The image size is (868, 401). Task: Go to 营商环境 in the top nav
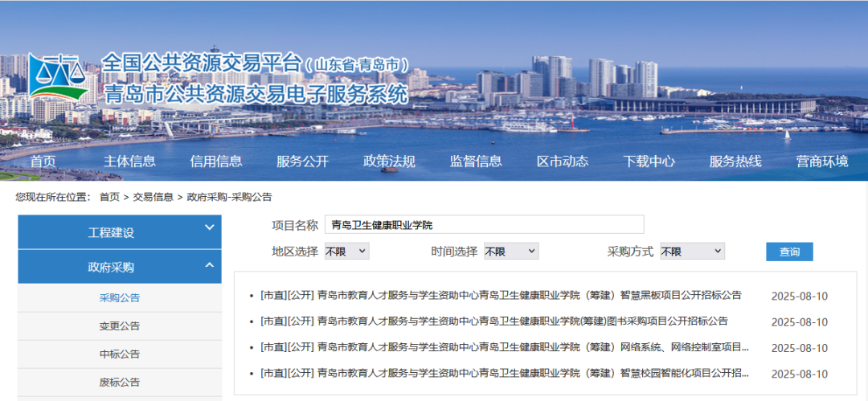[822, 162]
